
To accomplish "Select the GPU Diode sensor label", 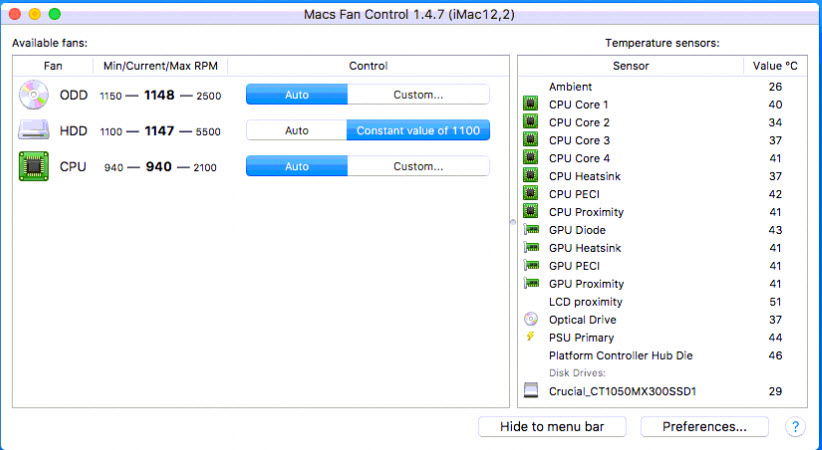I will coord(577,230).
